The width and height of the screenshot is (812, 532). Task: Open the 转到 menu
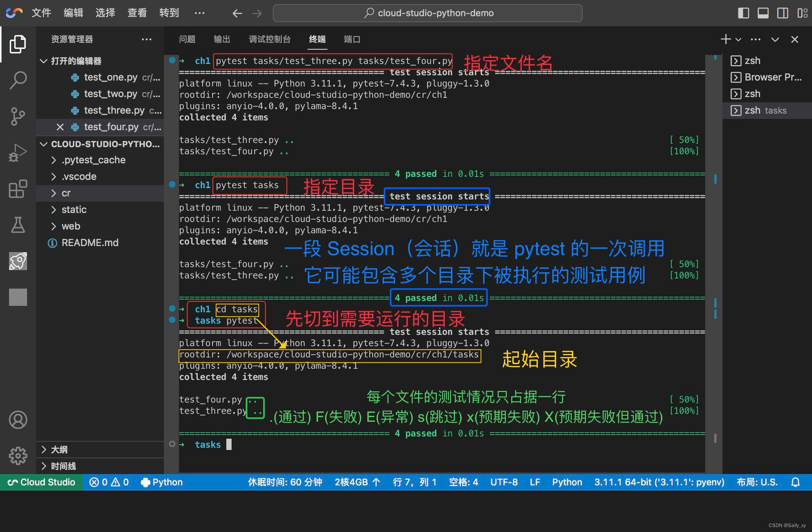click(169, 13)
